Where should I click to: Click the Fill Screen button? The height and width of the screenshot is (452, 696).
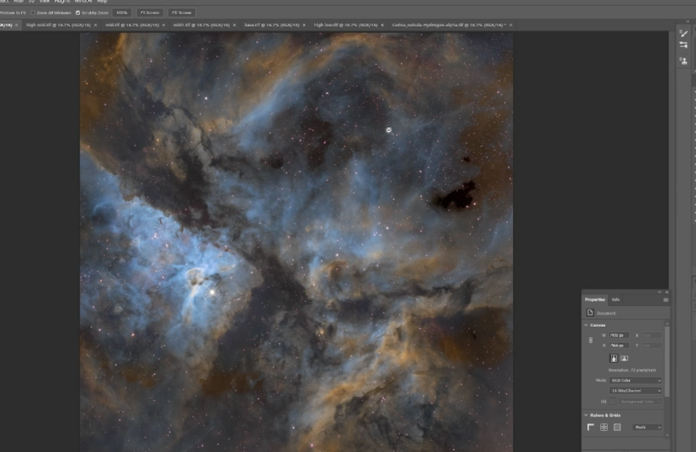tap(182, 13)
